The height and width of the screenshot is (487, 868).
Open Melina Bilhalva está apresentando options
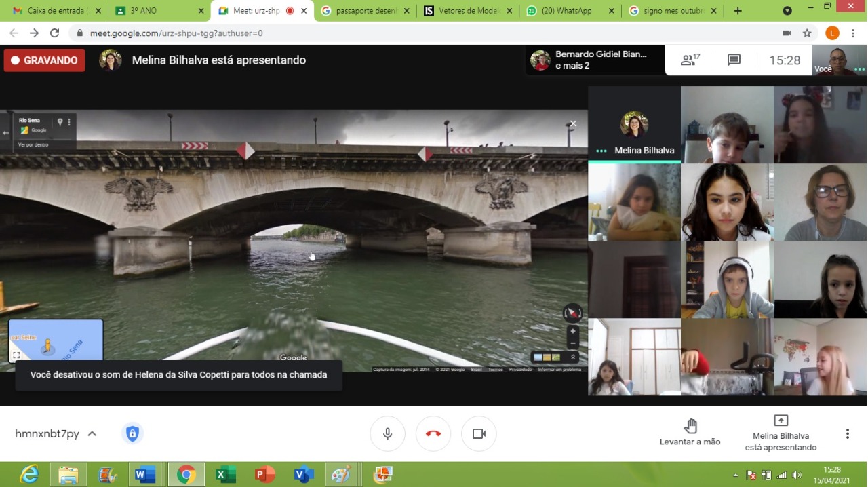(781, 432)
